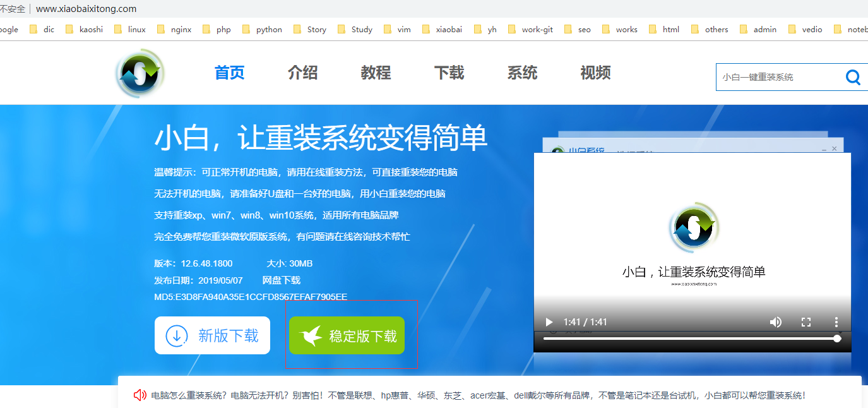The height and width of the screenshot is (408, 868).
Task: Open the linux bookmarks folder
Action: point(135,28)
